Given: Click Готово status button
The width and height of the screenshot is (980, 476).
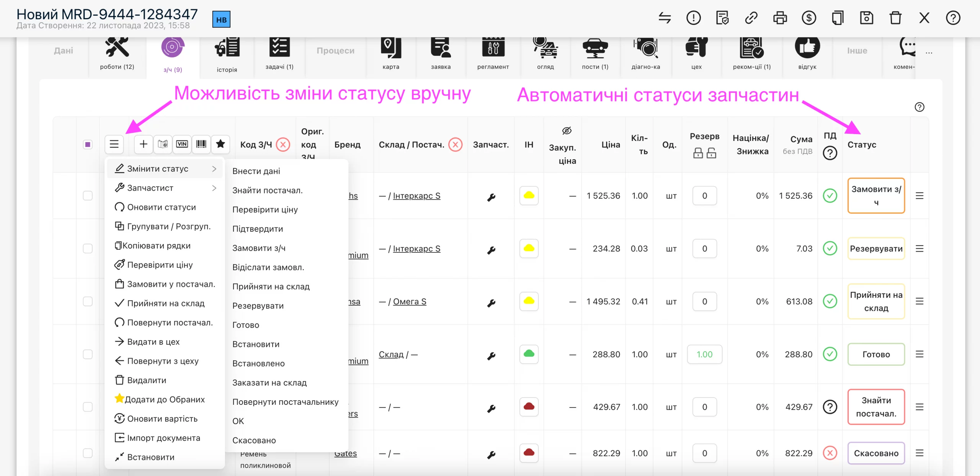Looking at the screenshot, I should click(x=876, y=354).
